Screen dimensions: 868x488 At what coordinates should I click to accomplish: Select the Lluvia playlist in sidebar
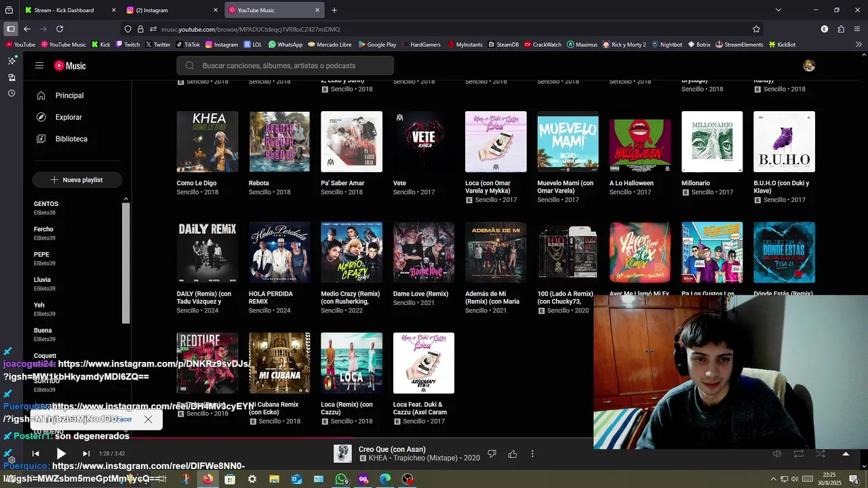[42, 280]
